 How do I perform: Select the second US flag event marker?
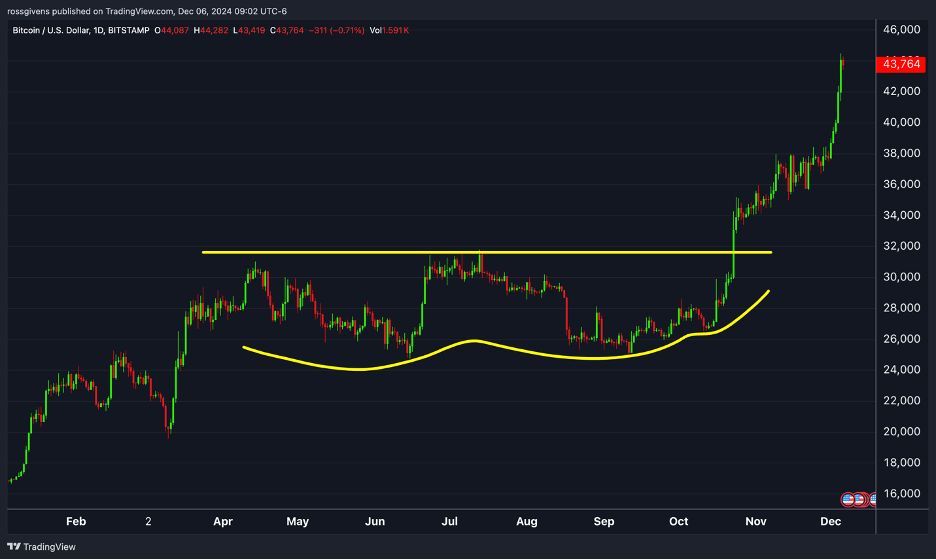860,499
